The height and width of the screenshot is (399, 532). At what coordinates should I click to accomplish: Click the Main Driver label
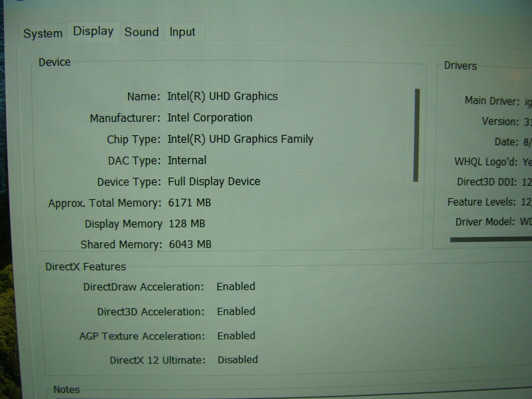coord(492,101)
